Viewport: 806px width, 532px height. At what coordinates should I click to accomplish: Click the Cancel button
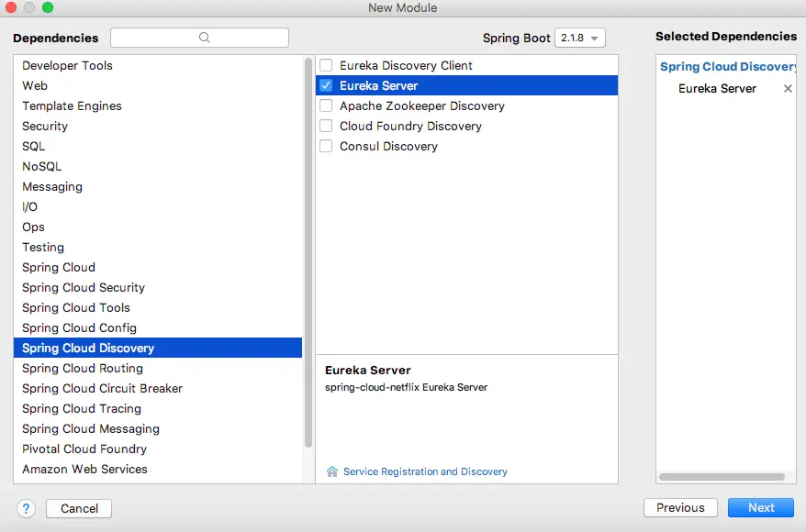[x=79, y=508]
